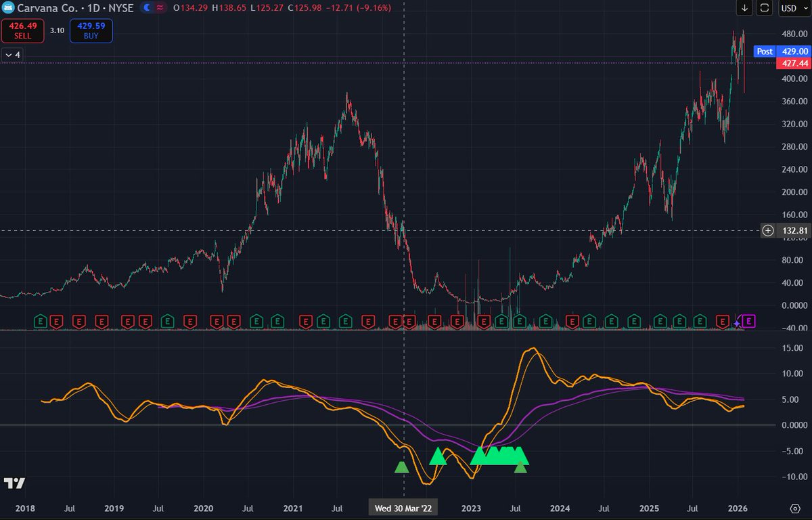Click the 2018 label on the time axis
Screen dimensions: 812x520
point(25,508)
